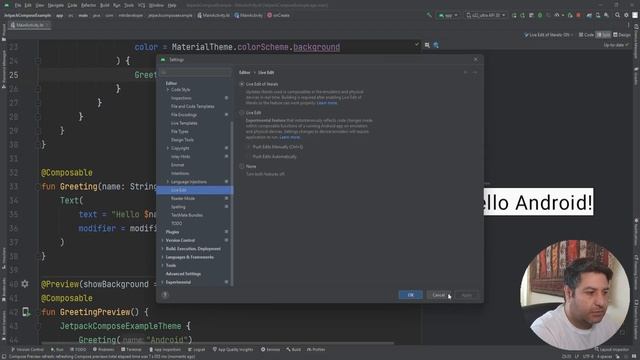The width and height of the screenshot is (640, 360).
Task: Open the Logcat tool window button
Action: pos(197,349)
